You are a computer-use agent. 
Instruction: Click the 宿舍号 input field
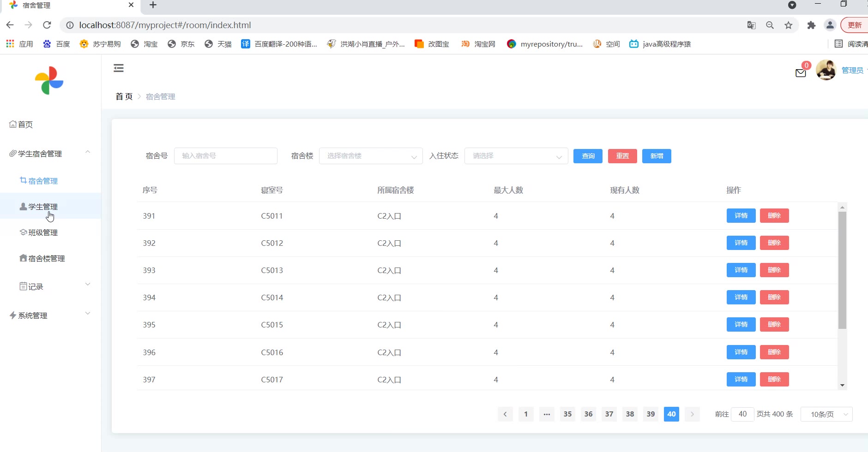tap(225, 156)
